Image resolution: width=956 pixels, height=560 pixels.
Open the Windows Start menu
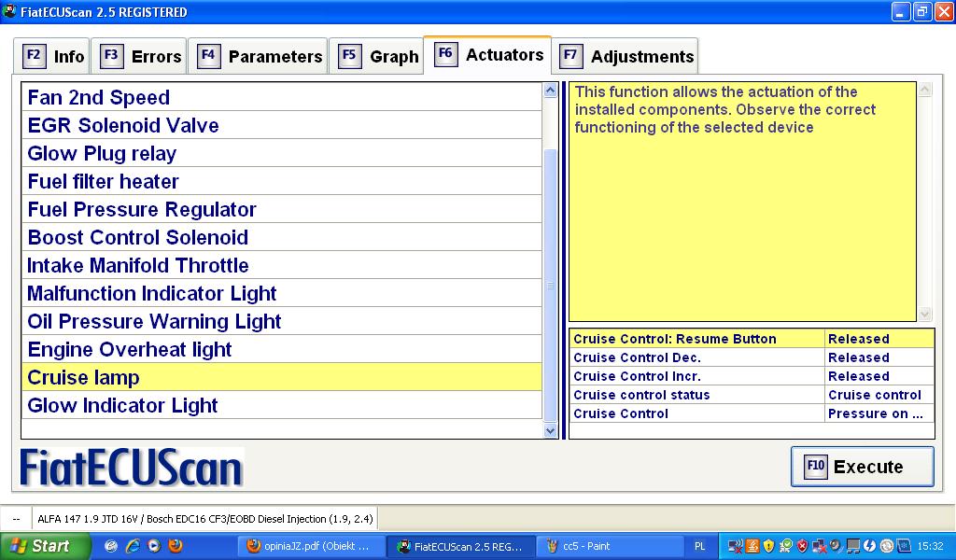pyautogui.click(x=45, y=546)
